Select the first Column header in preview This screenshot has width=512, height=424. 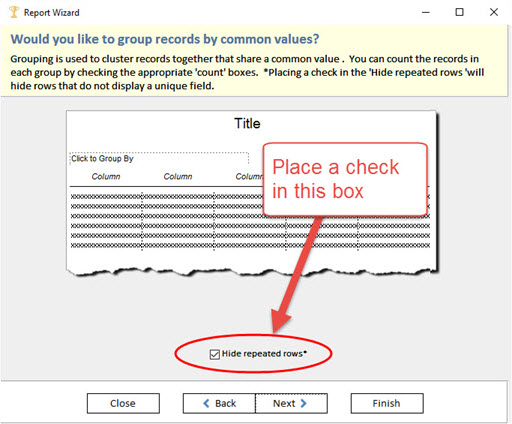(x=106, y=176)
